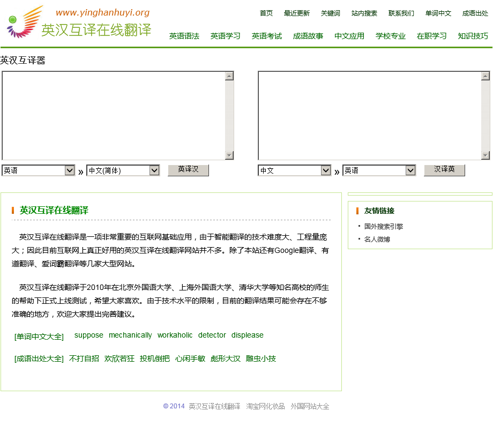Click the word link suppose
Image resolution: width=493 pixels, height=448 pixels.
88,335
